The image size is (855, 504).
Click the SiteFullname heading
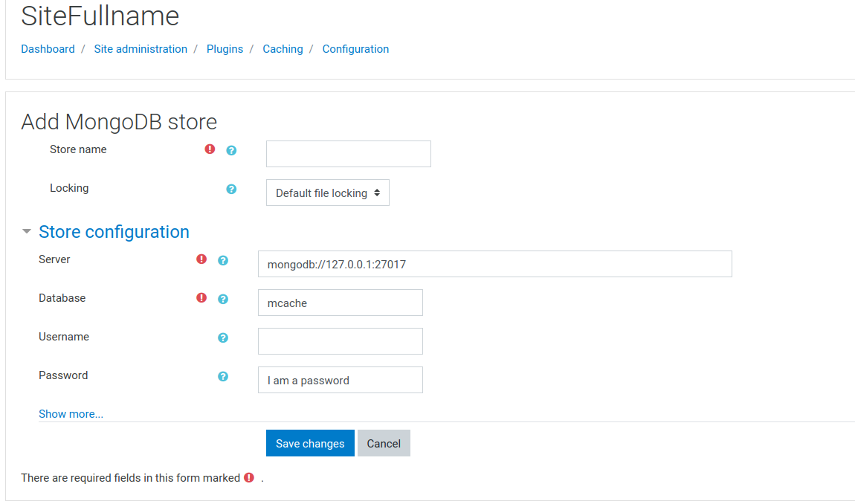pyautogui.click(x=100, y=16)
